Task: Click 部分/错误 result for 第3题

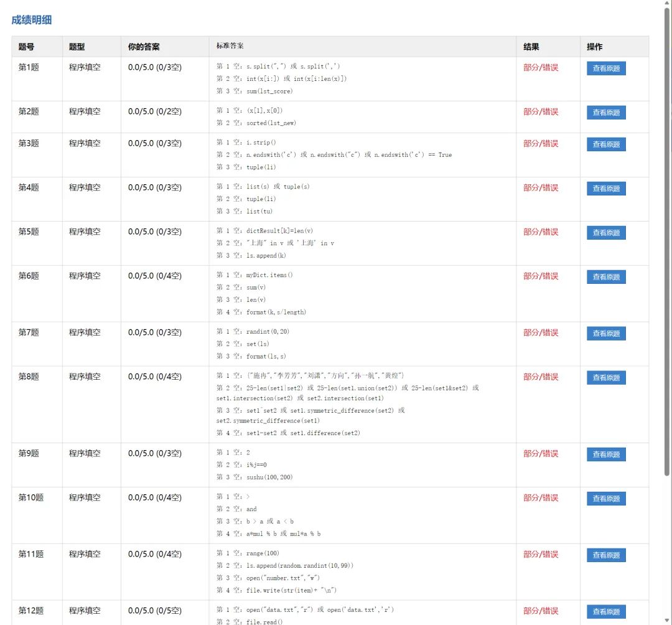Action: pyautogui.click(x=541, y=143)
